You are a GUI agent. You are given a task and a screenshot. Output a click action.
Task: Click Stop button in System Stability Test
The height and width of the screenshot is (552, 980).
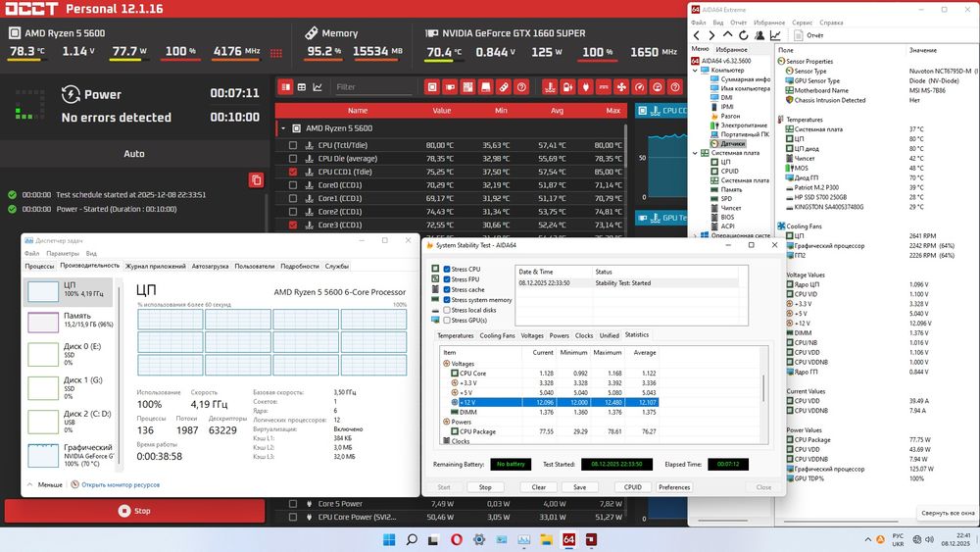coord(485,487)
